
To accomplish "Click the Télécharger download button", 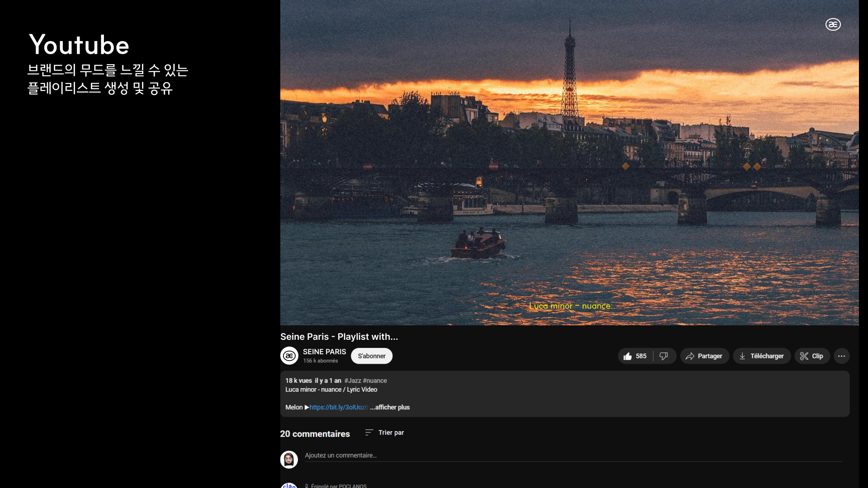I will (x=761, y=356).
